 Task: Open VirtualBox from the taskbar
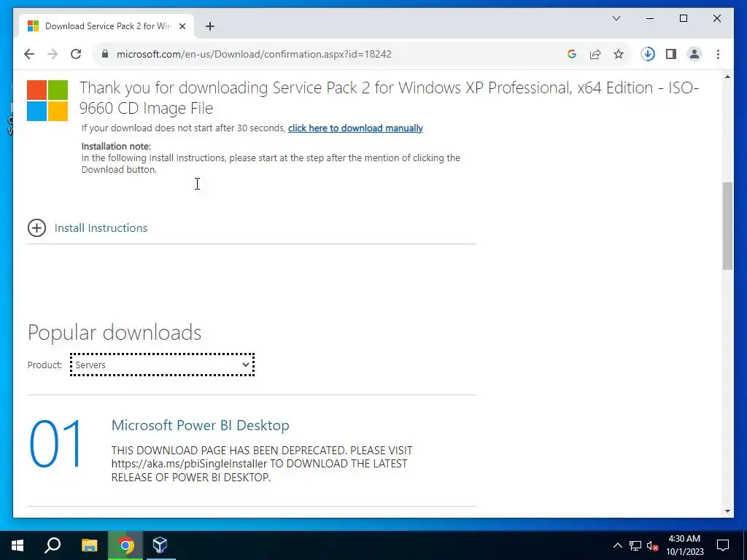(x=160, y=545)
